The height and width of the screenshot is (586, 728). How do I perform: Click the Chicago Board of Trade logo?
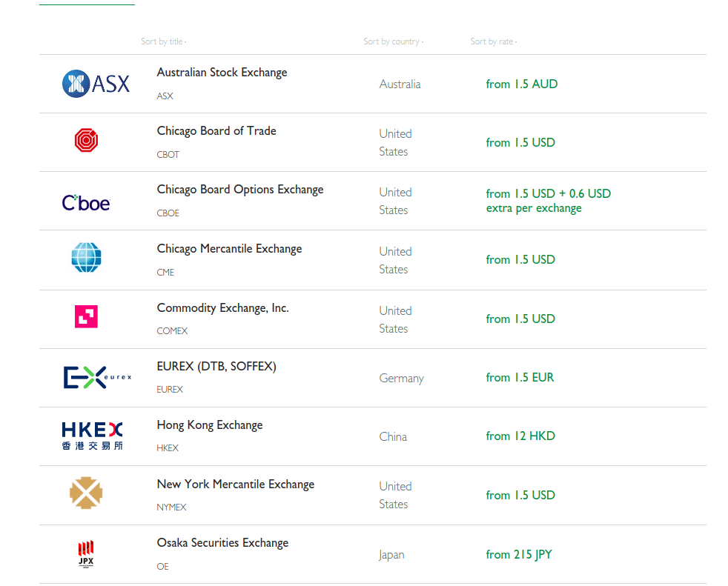coord(86,140)
